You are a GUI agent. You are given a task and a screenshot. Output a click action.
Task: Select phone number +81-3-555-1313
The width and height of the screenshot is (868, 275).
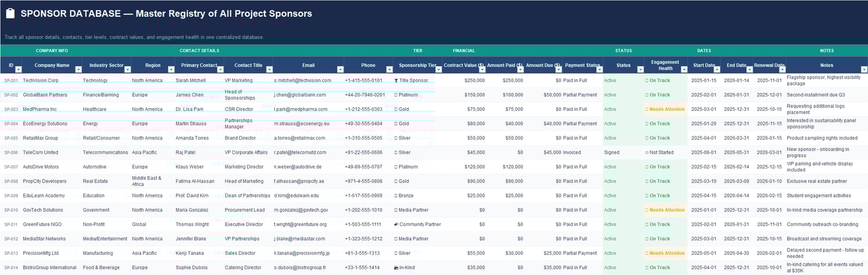point(368,253)
